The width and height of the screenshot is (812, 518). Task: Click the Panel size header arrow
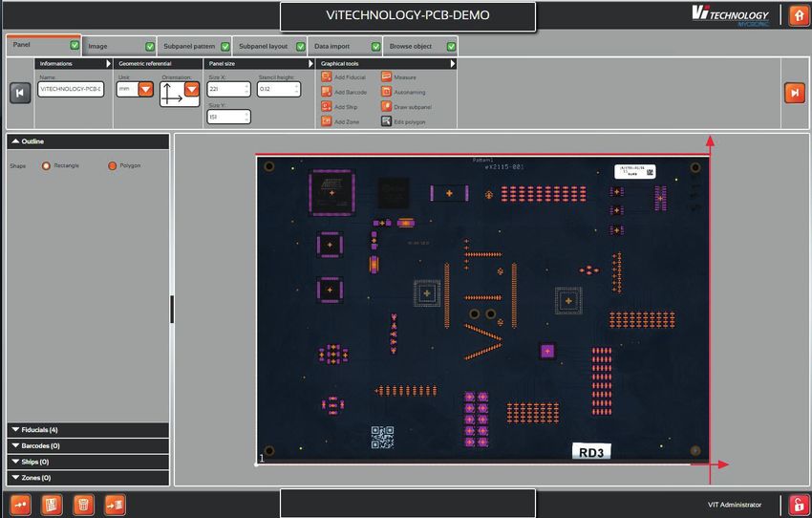pyautogui.click(x=310, y=64)
